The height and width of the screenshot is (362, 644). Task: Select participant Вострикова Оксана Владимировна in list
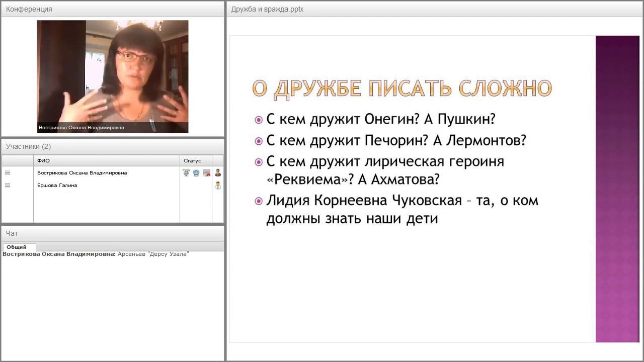(x=82, y=173)
